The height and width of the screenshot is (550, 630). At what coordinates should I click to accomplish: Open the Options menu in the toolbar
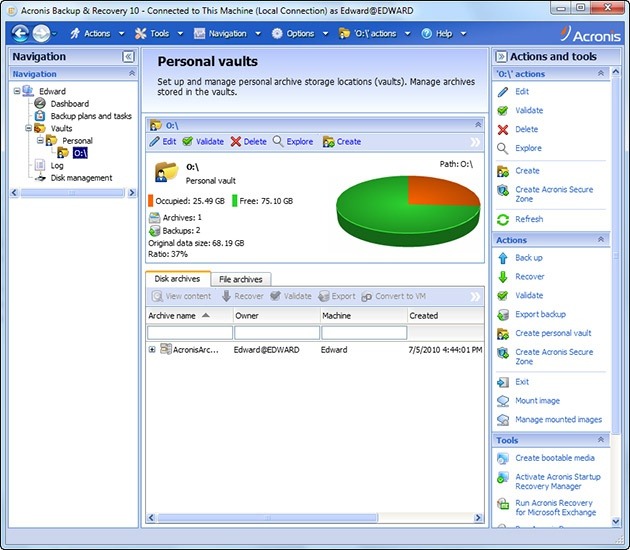tap(300, 33)
